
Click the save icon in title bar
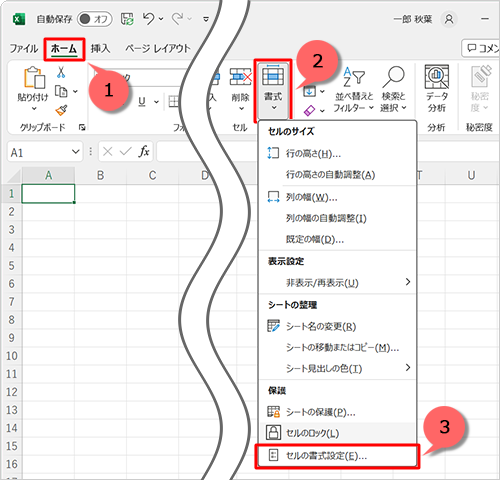[x=127, y=19]
